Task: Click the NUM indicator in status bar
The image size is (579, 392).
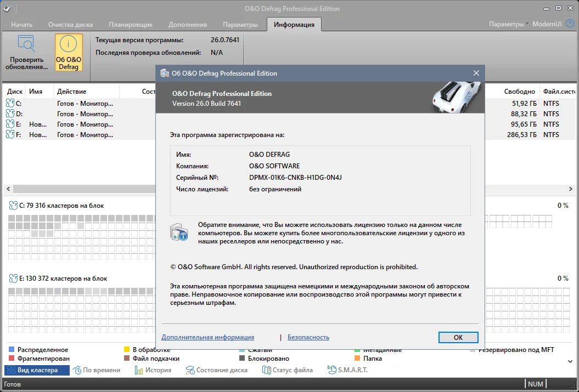Action: [536, 384]
